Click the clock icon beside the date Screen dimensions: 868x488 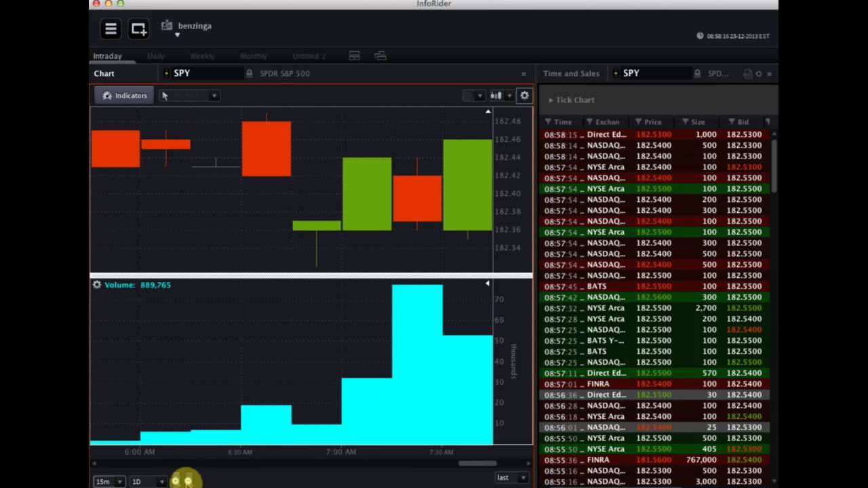(700, 36)
